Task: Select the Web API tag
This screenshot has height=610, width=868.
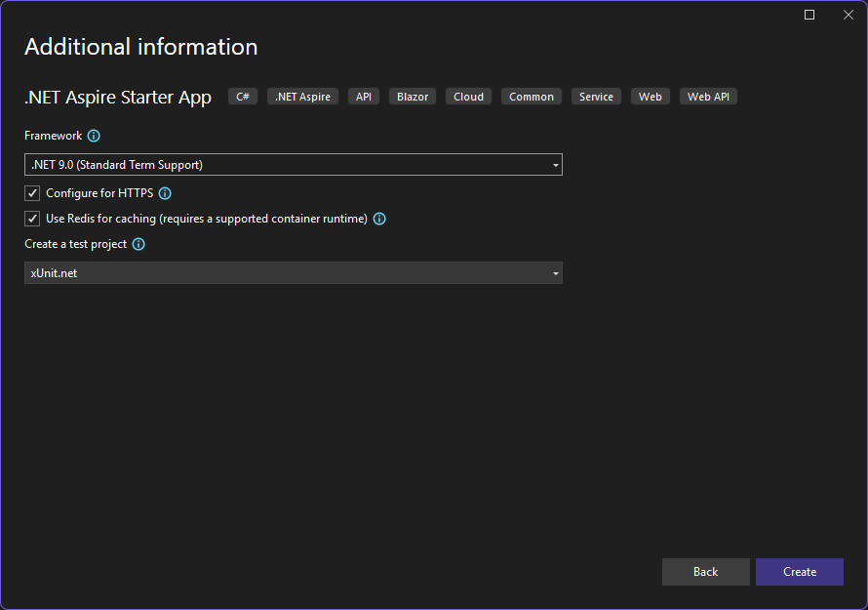Action: click(x=708, y=97)
